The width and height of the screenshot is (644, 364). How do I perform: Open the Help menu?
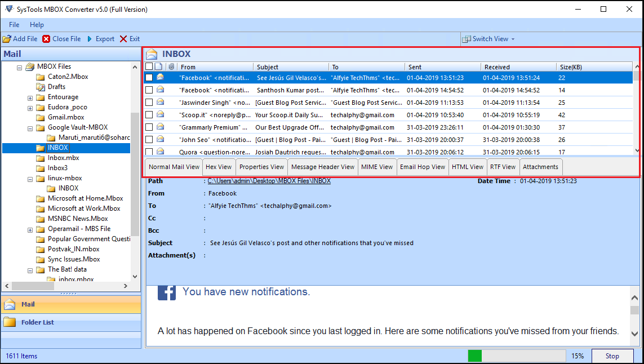pyautogui.click(x=37, y=25)
